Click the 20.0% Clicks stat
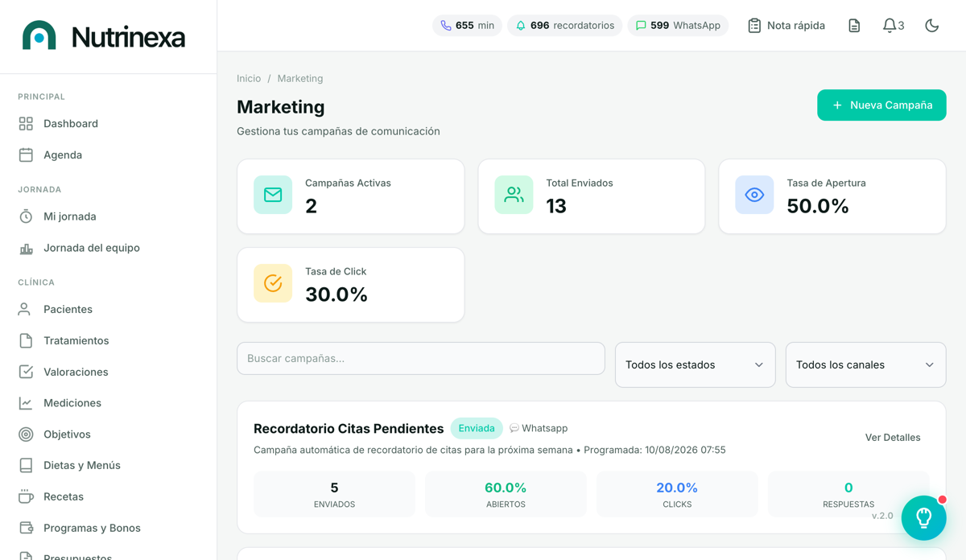Viewport: 966px width, 560px height. pyautogui.click(x=677, y=494)
